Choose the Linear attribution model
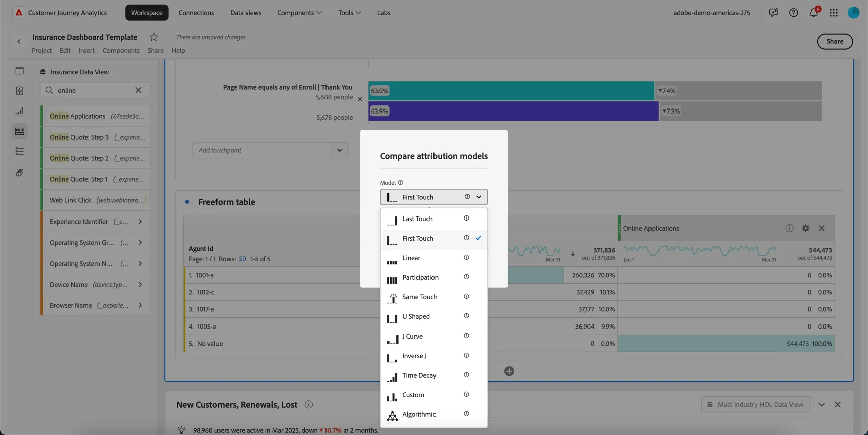 [x=434, y=258]
